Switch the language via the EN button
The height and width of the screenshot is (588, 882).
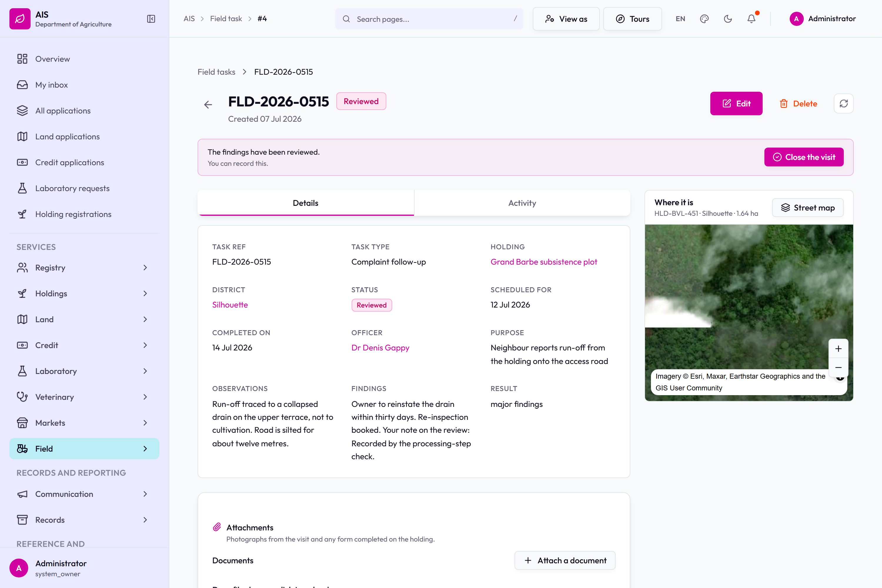pos(680,19)
